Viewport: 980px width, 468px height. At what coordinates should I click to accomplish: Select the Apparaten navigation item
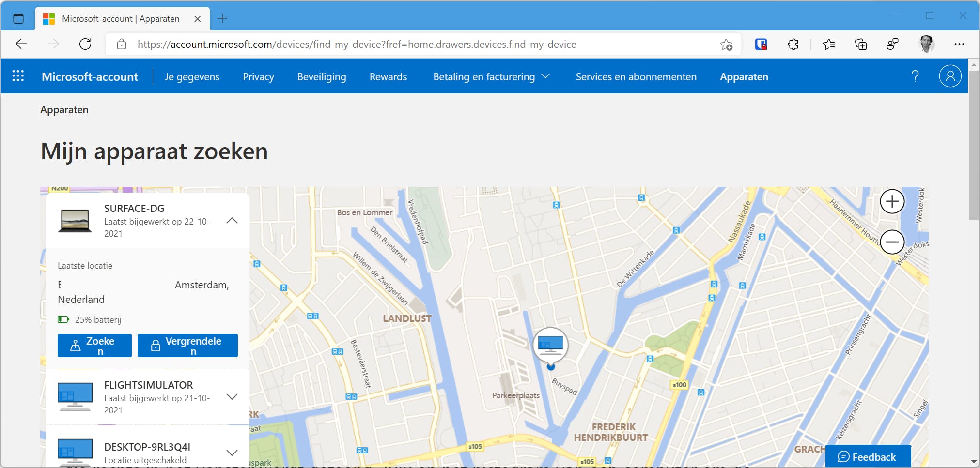[744, 76]
